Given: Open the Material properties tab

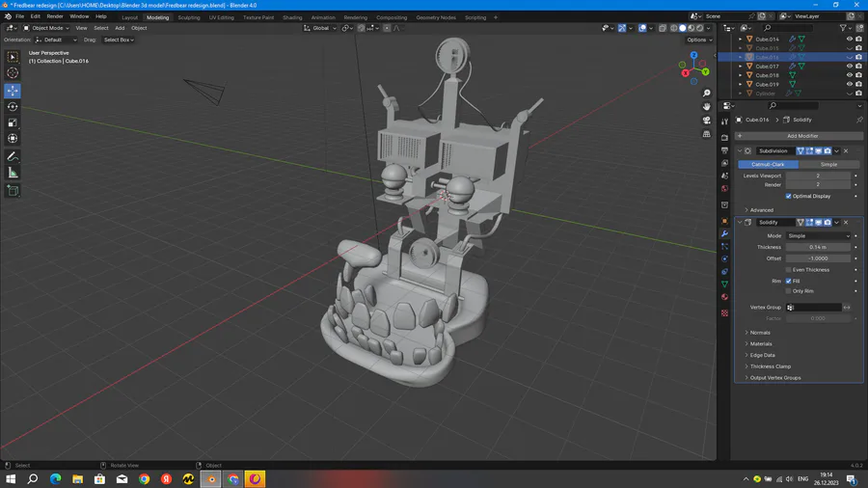Looking at the screenshot, I should [724, 297].
